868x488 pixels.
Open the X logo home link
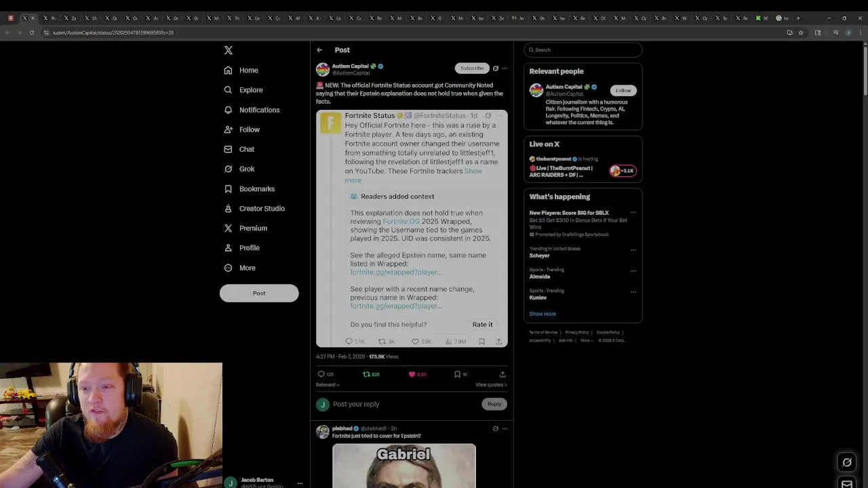229,50
